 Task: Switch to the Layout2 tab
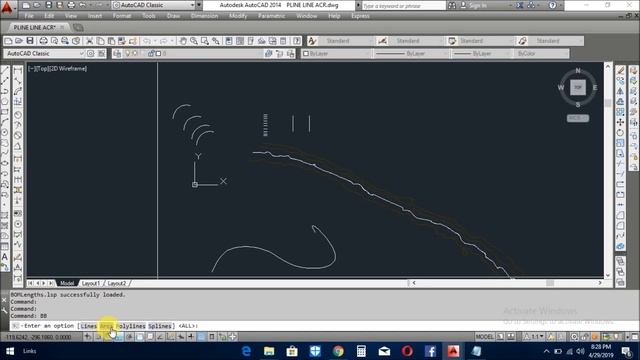click(x=117, y=283)
